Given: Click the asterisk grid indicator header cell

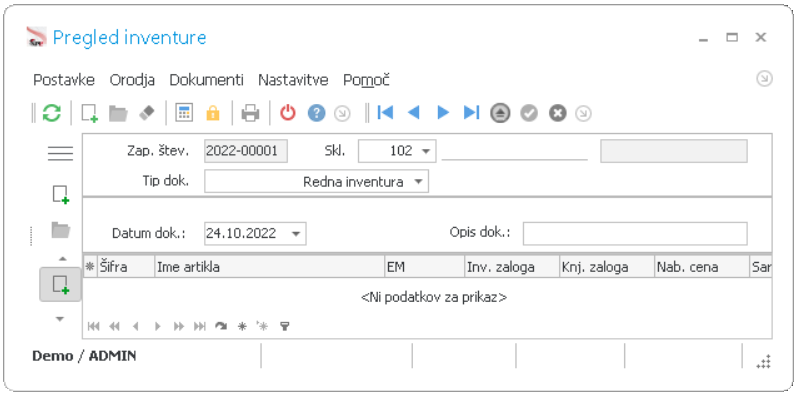Looking at the screenshot, I should pos(90,267).
